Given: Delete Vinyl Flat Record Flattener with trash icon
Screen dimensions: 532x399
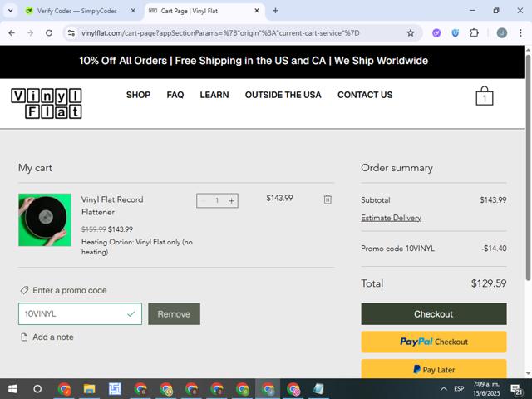Looking at the screenshot, I should [328, 199].
